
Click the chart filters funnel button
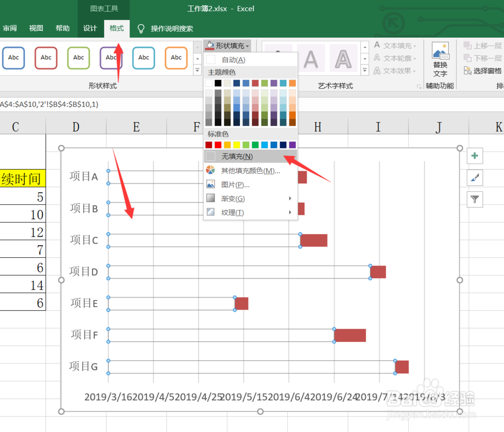pyautogui.click(x=475, y=199)
